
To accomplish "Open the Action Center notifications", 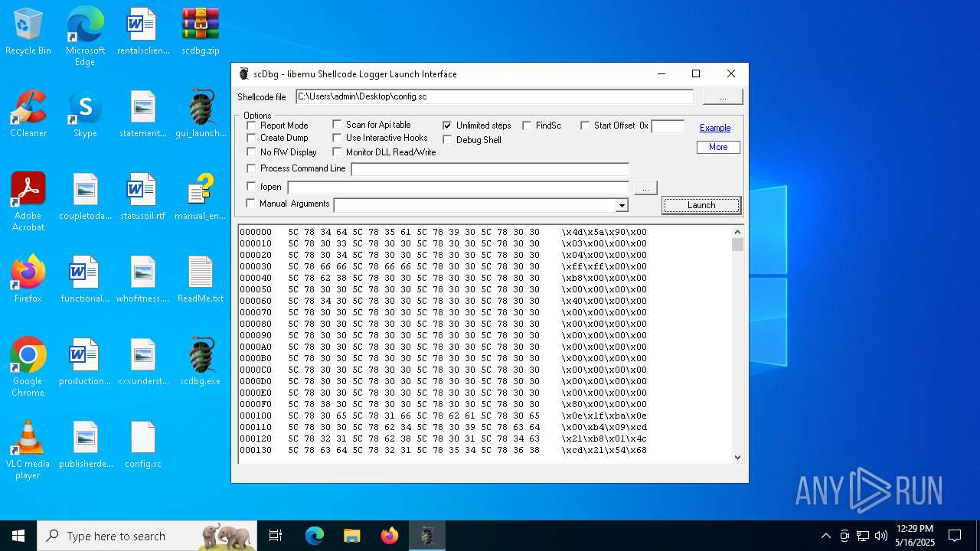I will click(955, 536).
